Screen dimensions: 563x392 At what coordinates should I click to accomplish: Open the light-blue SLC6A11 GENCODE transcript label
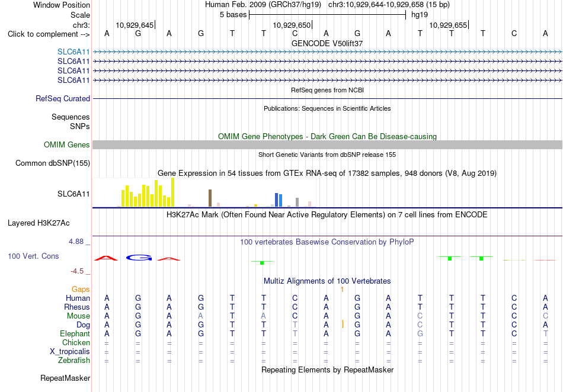(73, 52)
